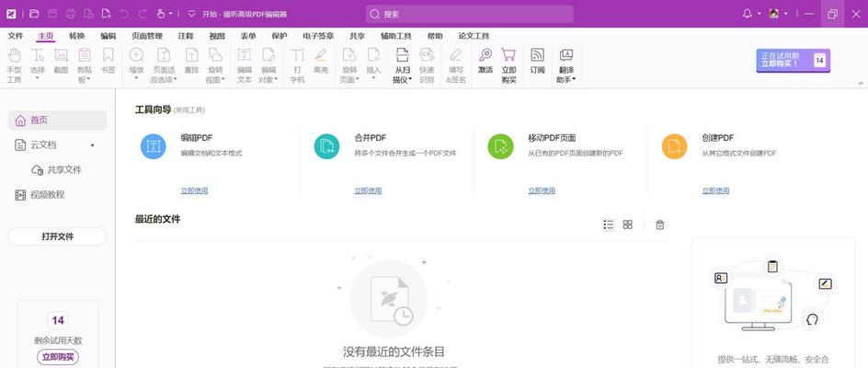Viewport: 868px width, 368px height.
Task: Pick the 高亮 highlight tool
Action: point(321,61)
